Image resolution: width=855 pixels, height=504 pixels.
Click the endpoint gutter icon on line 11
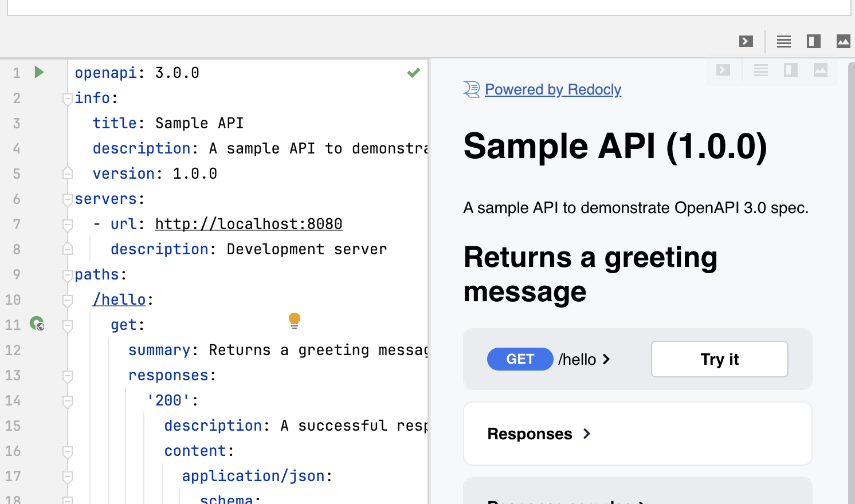(x=37, y=324)
